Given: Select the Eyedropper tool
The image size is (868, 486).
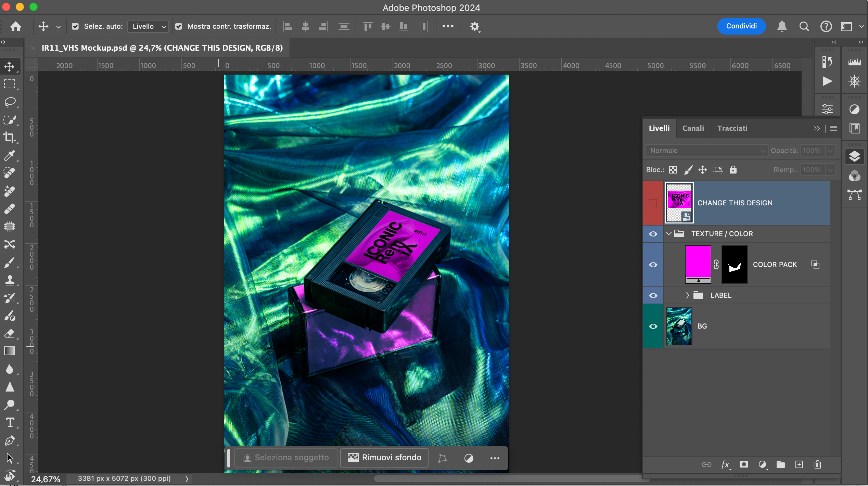Looking at the screenshot, I should (10, 155).
